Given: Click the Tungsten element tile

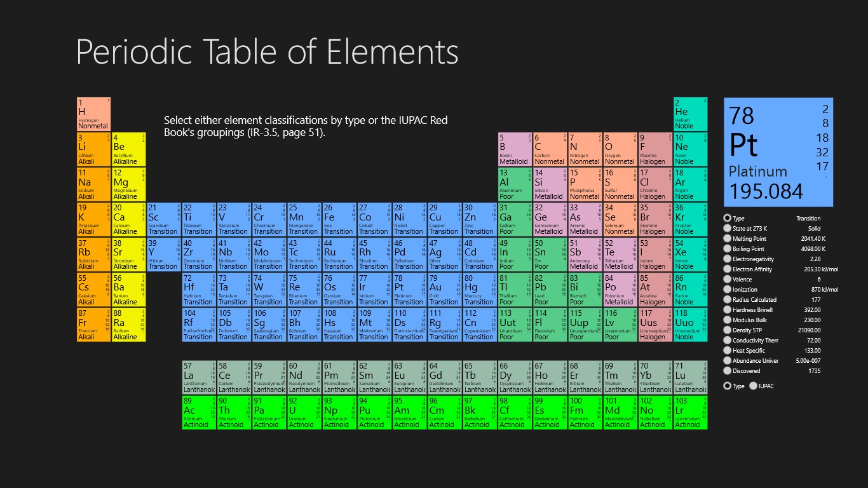Looking at the screenshot, I should click(269, 290).
